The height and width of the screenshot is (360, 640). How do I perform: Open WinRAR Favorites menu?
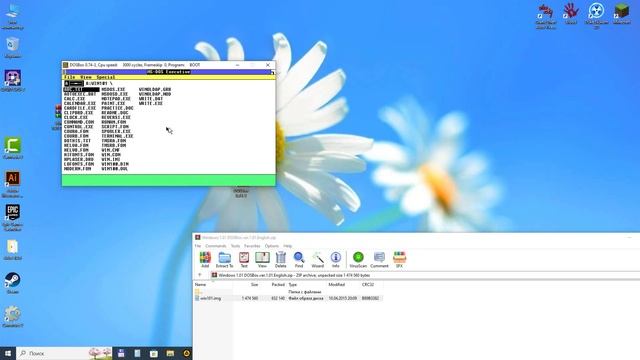252,246
